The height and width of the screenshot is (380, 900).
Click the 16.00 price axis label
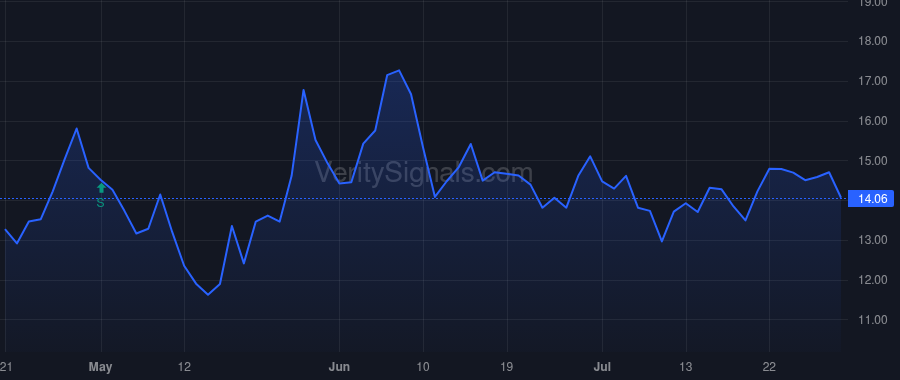(872, 121)
